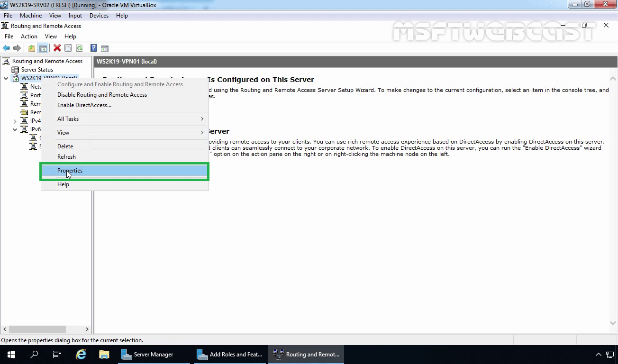The image size is (618, 364).
Task: Click Help in the context menu
Action: pyautogui.click(x=125, y=184)
